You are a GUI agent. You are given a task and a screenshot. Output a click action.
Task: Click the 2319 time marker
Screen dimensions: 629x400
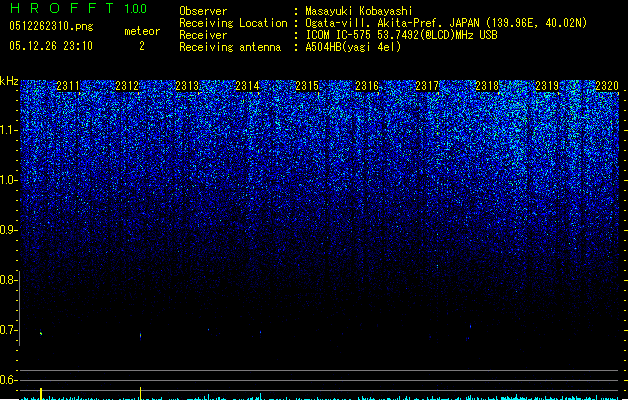click(x=547, y=85)
